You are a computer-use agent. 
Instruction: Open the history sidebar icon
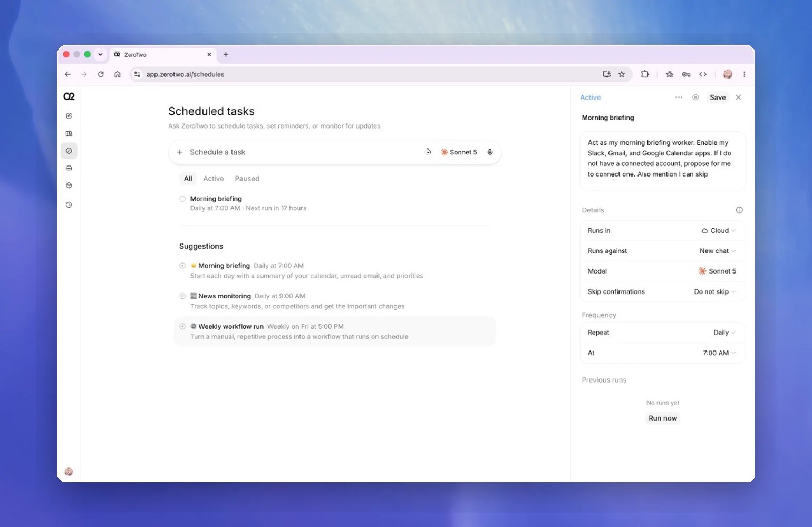[69, 204]
